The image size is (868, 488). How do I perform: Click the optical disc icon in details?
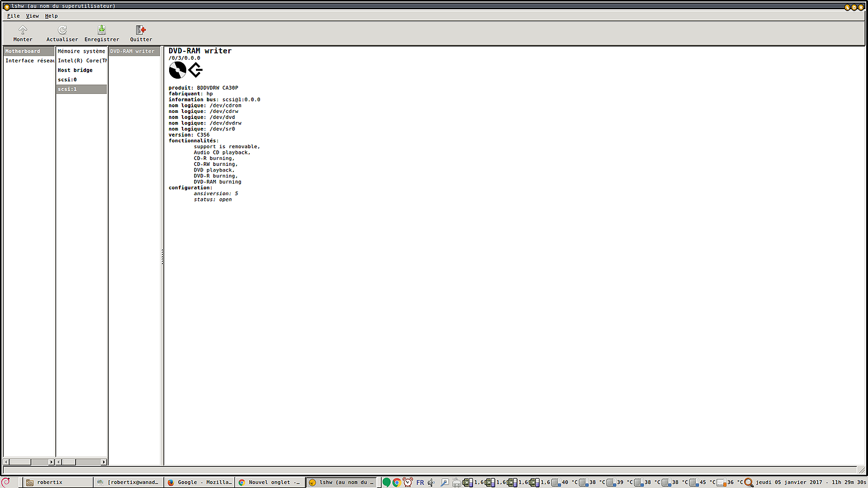pos(178,70)
